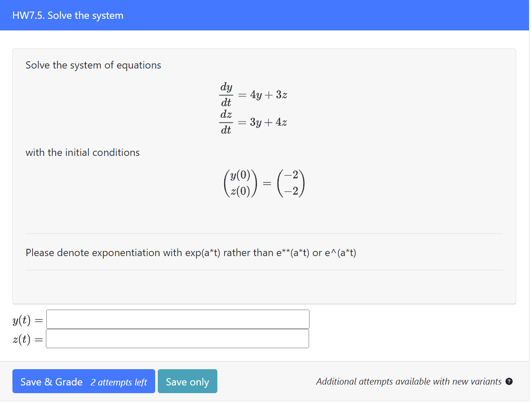Image resolution: width=532 pixels, height=403 pixels.
Task: Click inside the z(t) answer field
Action: [x=177, y=338]
